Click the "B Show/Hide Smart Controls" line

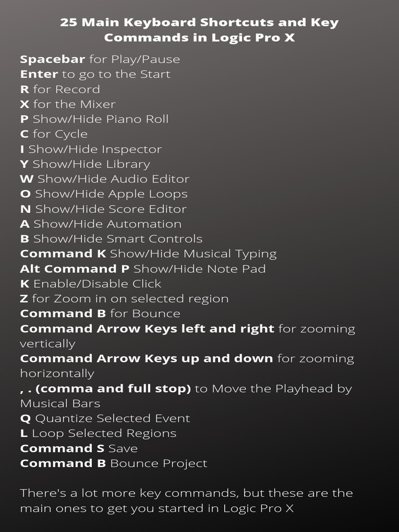pos(111,239)
